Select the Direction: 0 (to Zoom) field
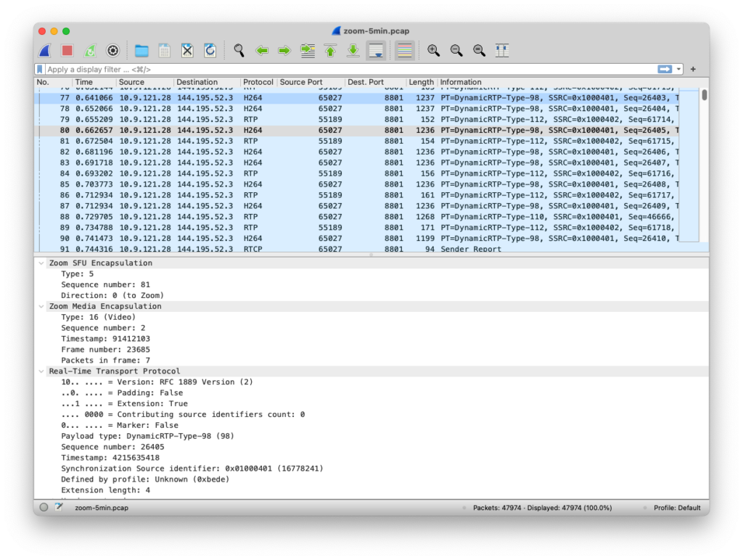The height and width of the screenshot is (560, 743). point(112,295)
